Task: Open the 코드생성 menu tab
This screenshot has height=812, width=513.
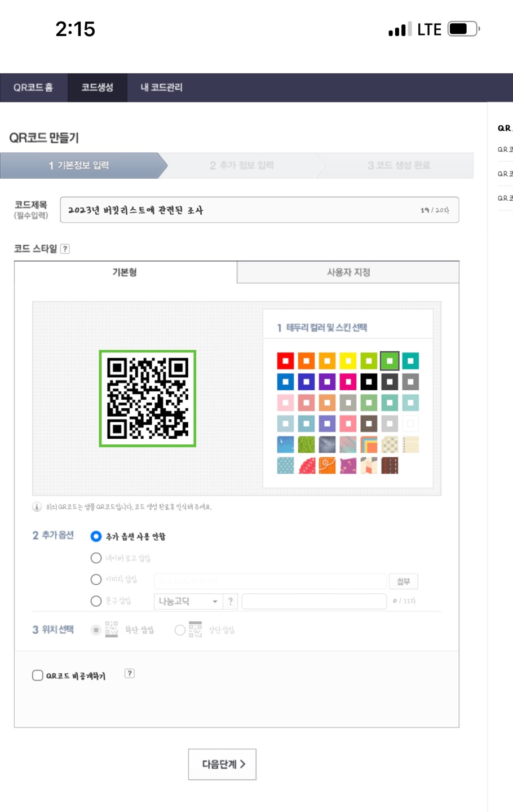Action: [x=98, y=87]
